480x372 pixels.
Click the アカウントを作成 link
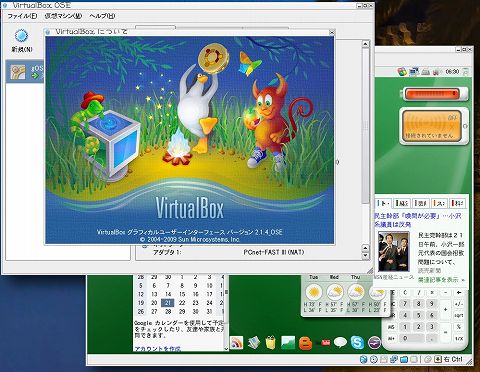pos(158,349)
